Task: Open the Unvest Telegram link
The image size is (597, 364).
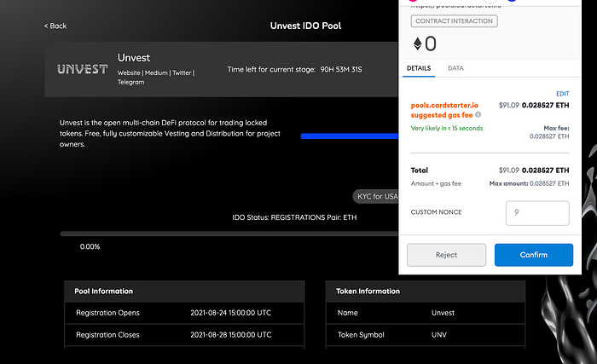Action: [x=130, y=82]
